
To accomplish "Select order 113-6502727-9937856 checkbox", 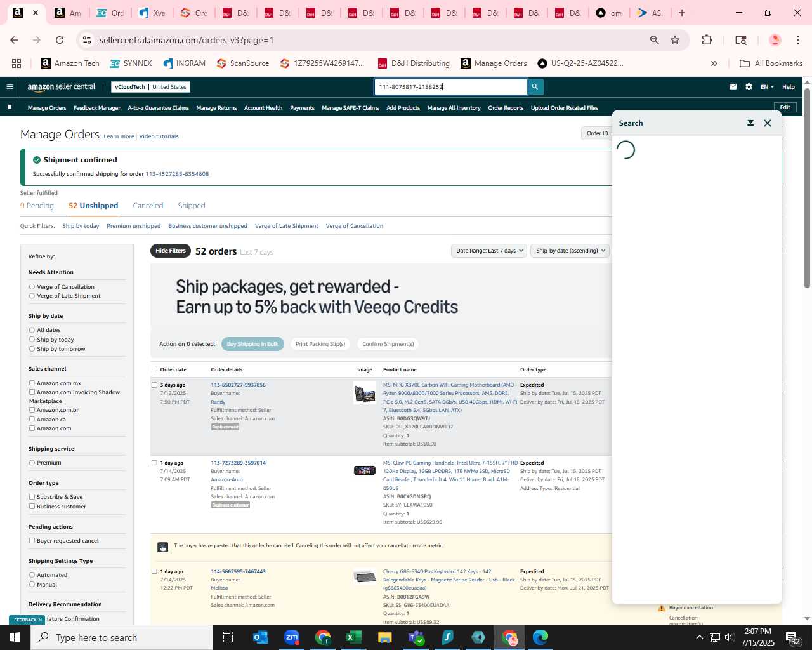I will 154,385.
